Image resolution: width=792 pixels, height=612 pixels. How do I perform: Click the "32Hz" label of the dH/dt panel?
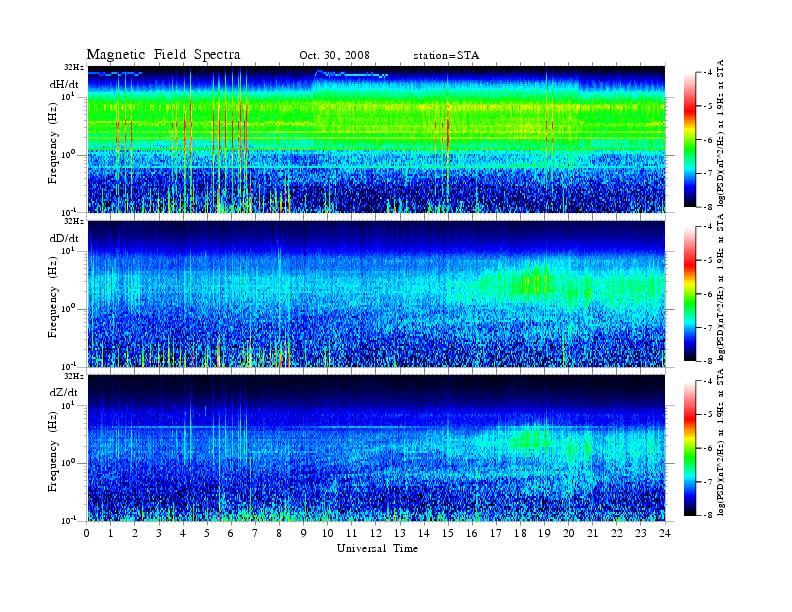pyautogui.click(x=73, y=67)
